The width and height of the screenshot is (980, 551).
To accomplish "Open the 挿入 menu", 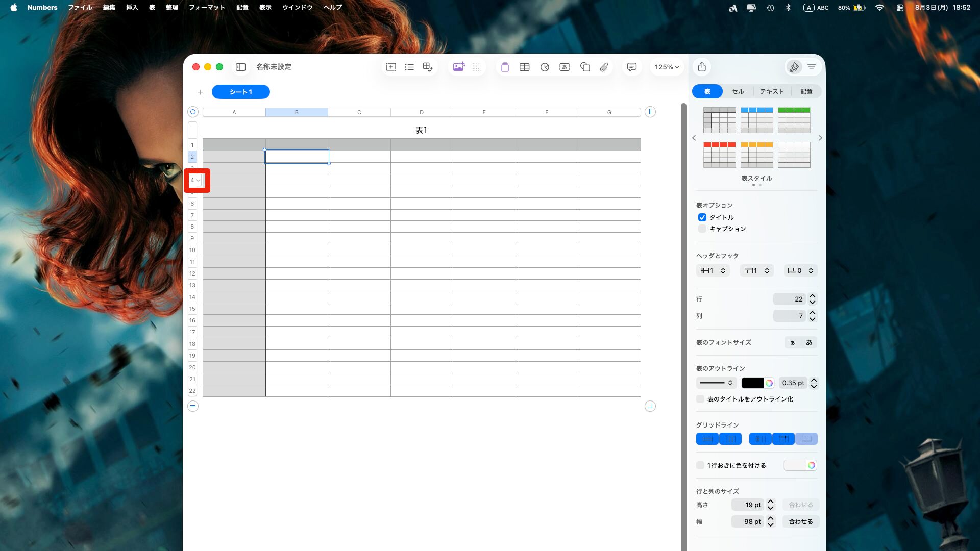I will (x=132, y=8).
